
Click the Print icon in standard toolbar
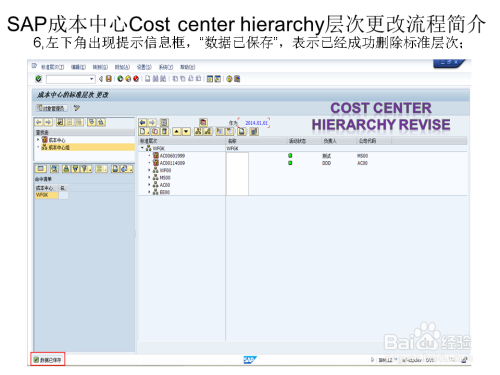[147, 79]
